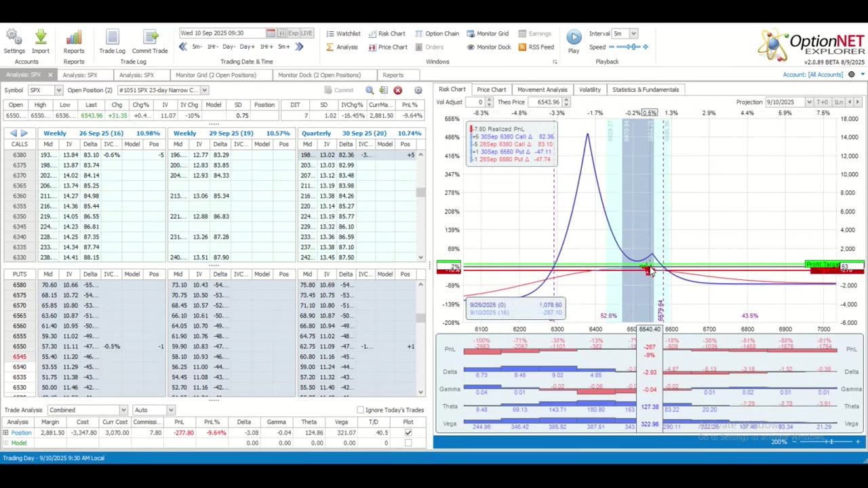
Task: Click the Theo Price spinner
Action: click(x=566, y=102)
